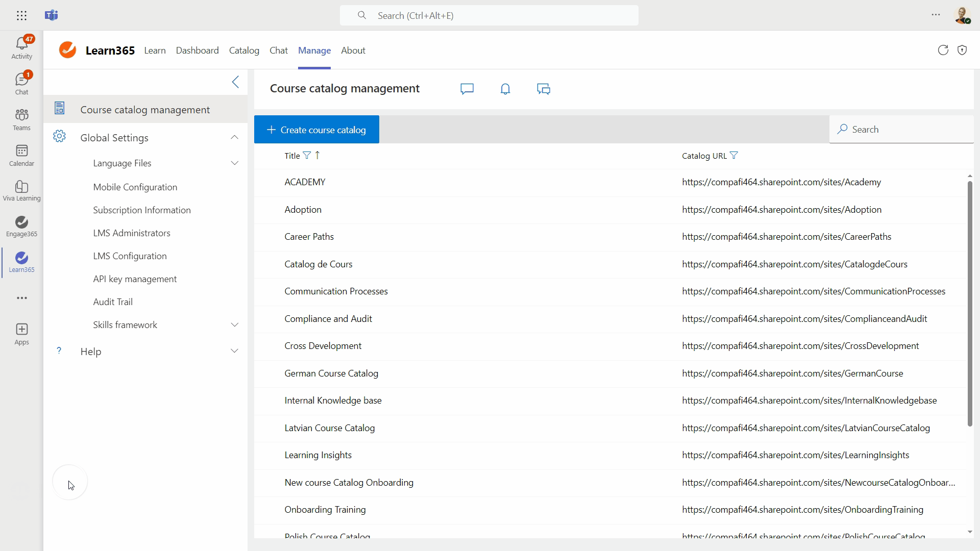Open Mobile Configuration settings

coord(135,187)
